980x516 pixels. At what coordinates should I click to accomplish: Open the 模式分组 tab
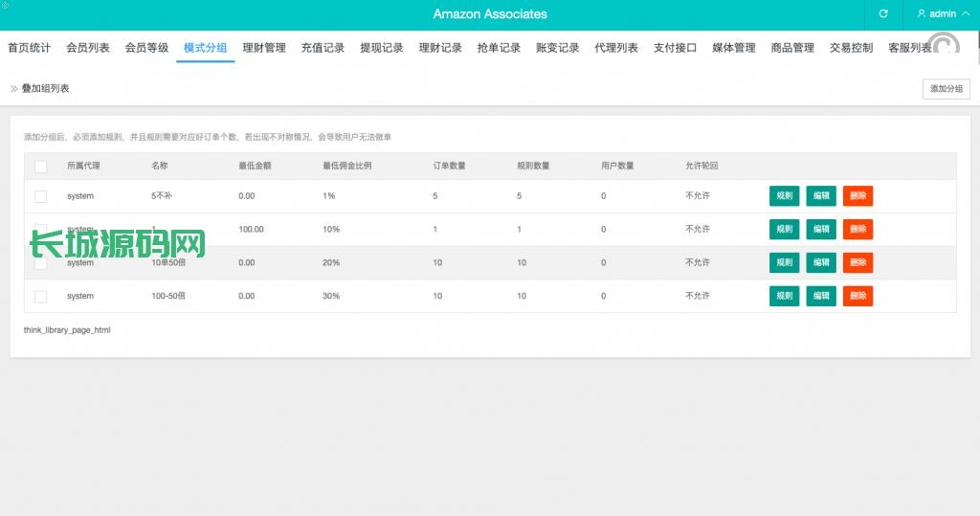[x=205, y=48]
